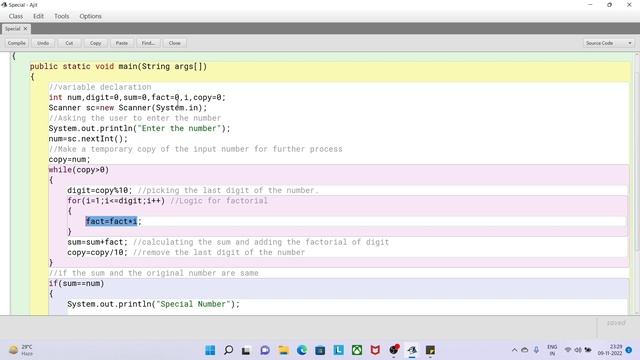Click the OneDrive cloud tray icon

[x=525, y=350]
